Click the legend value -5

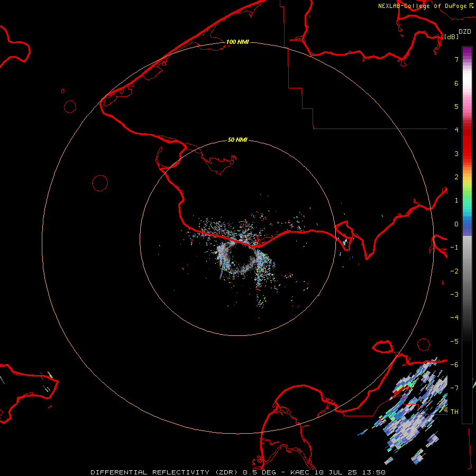[454, 342]
